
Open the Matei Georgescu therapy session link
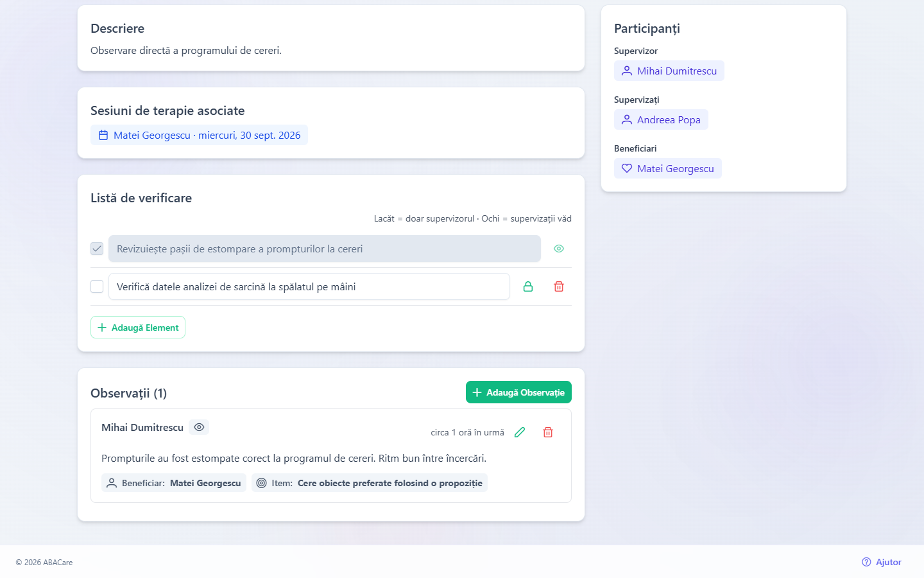(x=199, y=135)
